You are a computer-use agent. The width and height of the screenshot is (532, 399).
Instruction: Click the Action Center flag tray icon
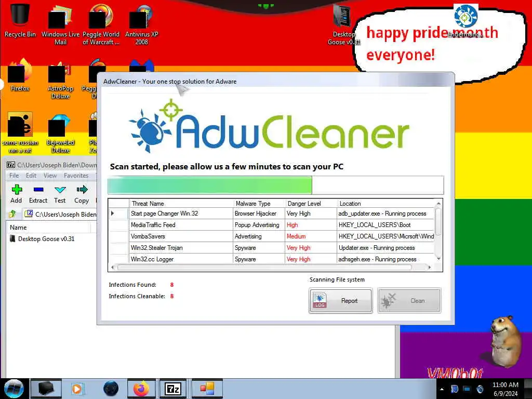tap(454, 389)
